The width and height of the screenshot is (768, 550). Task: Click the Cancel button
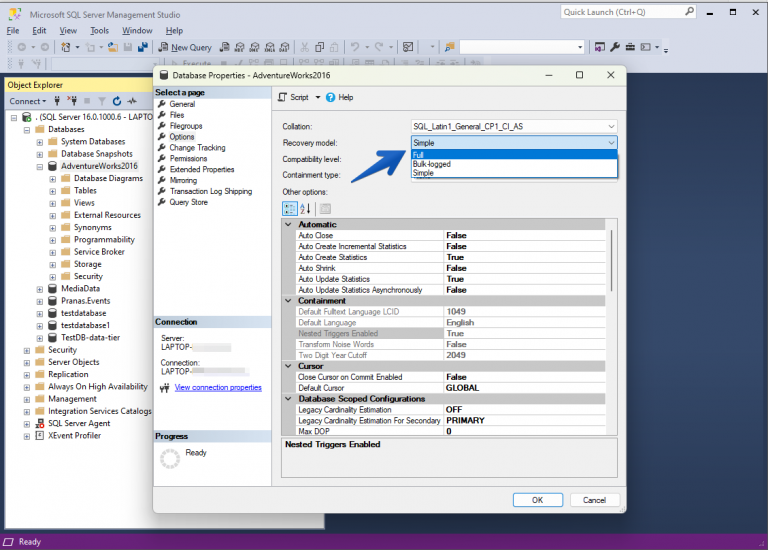(594, 500)
